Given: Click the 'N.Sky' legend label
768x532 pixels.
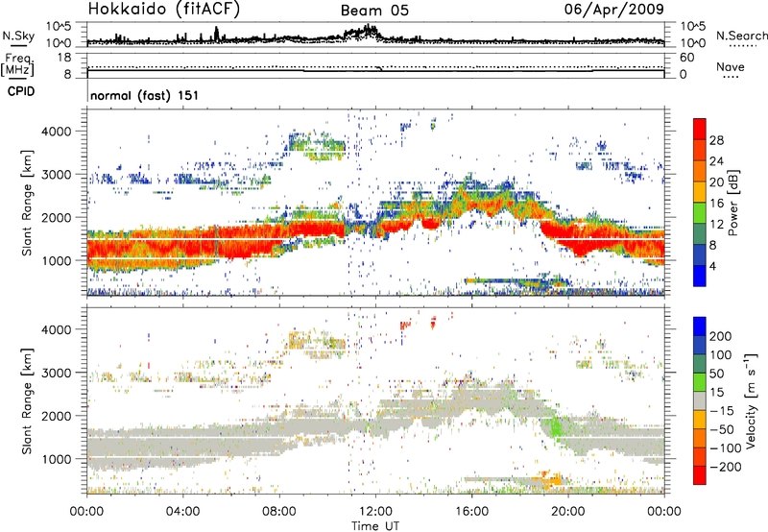Looking at the screenshot, I should (x=18, y=36).
